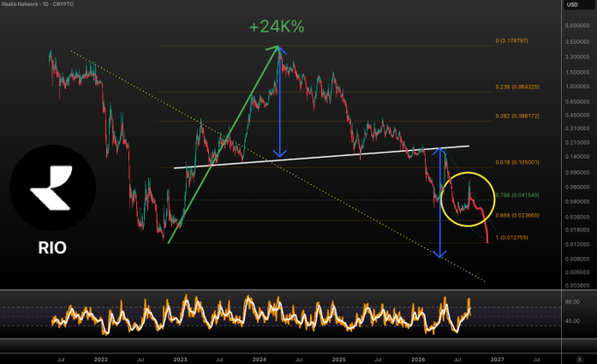Screen dimensions: 597x364
Task: Select Fibonacci label 1 (0.012755)
Action: (512, 238)
